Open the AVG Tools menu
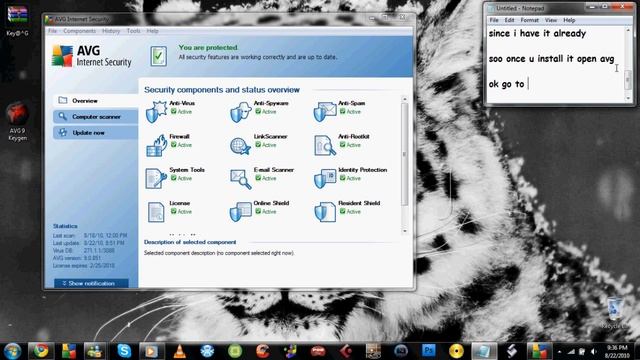This screenshot has height=360, width=640. click(133, 31)
